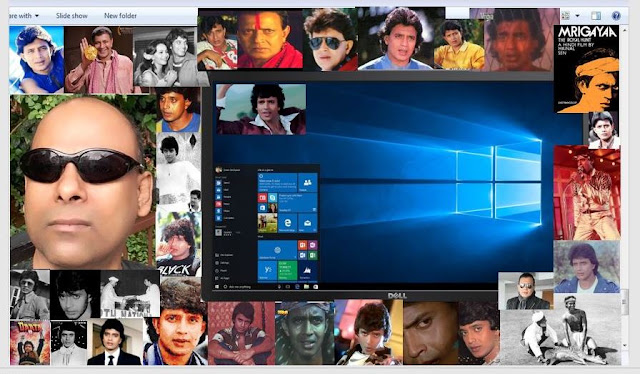
Task: Toggle the preview pane icon
Action: point(596,16)
